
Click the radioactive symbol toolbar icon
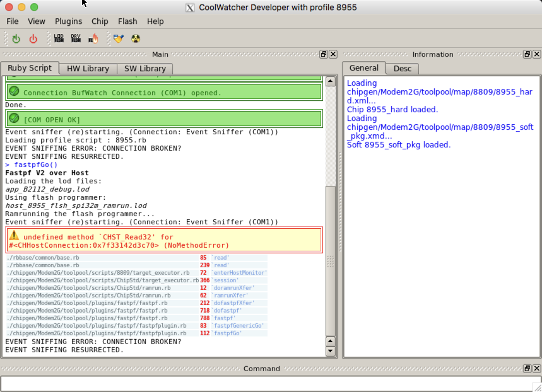click(x=136, y=38)
